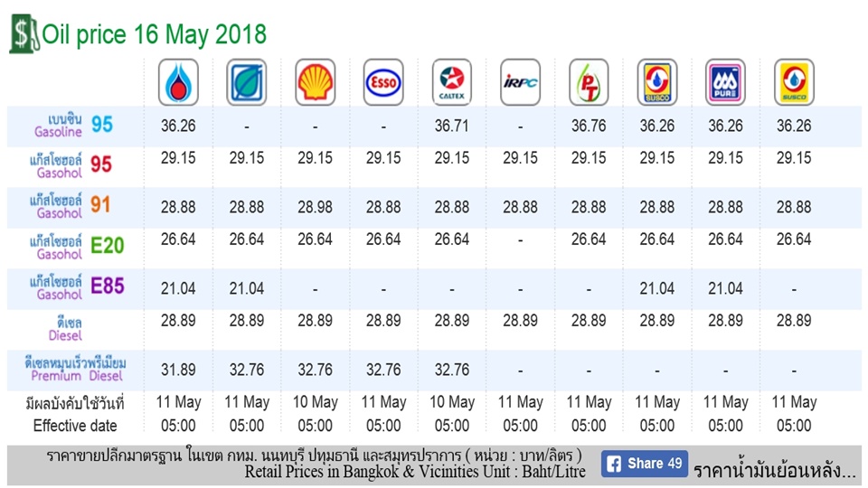
Task: Select the blue-bordered Susco logo
Action: [657, 82]
